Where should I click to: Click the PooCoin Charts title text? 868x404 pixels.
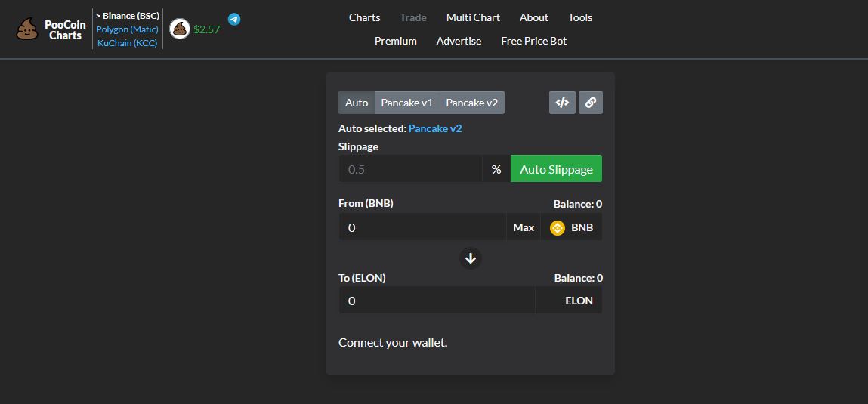tap(65, 30)
